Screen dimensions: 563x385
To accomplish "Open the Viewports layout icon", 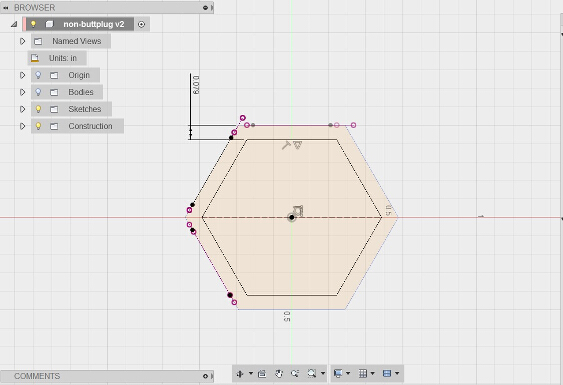I will (387, 374).
